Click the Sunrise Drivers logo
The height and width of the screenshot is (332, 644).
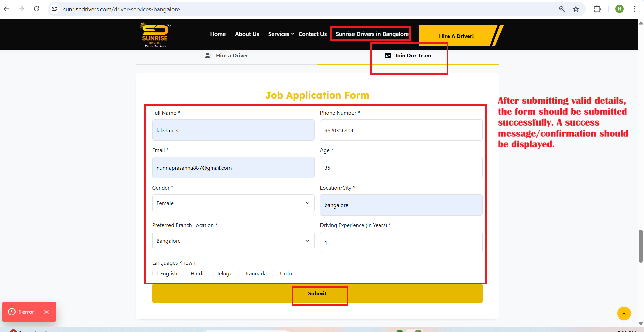155,34
